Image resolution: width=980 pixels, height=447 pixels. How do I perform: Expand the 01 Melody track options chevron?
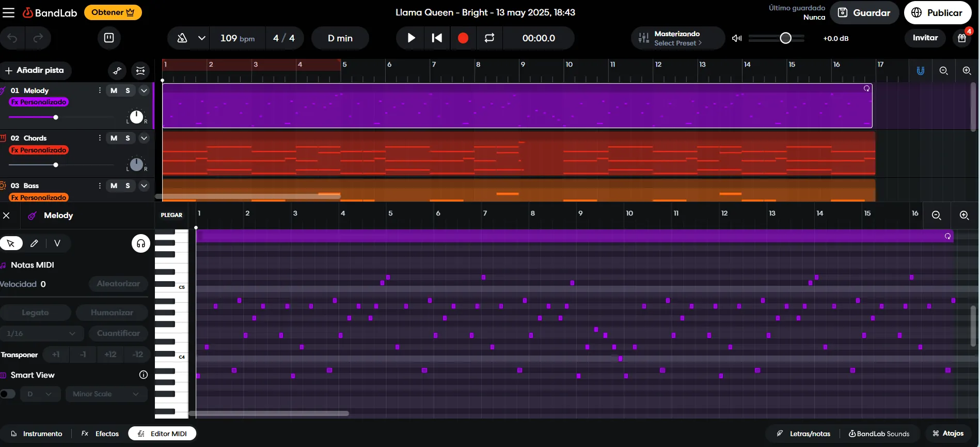pyautogui.click(x=144, y=90)
